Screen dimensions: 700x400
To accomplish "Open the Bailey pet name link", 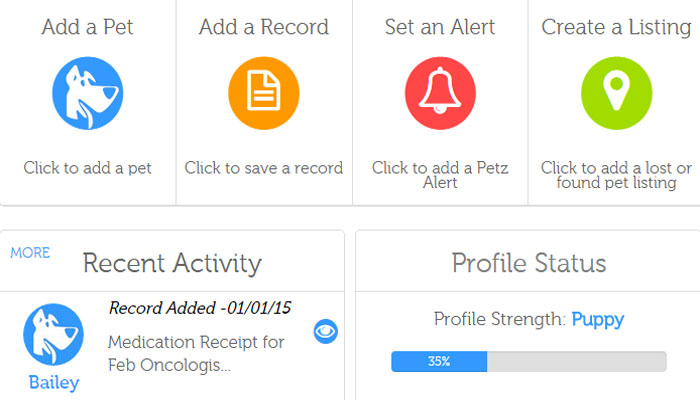I will (53, 382).
